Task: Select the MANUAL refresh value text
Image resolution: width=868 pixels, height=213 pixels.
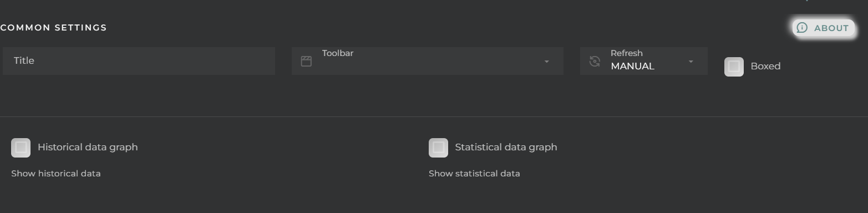Action: click(632, 66)
